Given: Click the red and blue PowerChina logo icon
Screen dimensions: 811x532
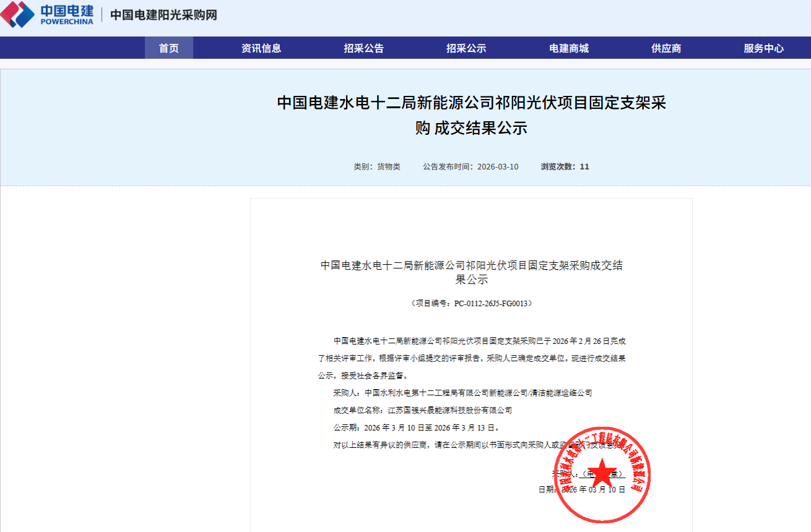Looking at the screenshot, I should point(17,14).
